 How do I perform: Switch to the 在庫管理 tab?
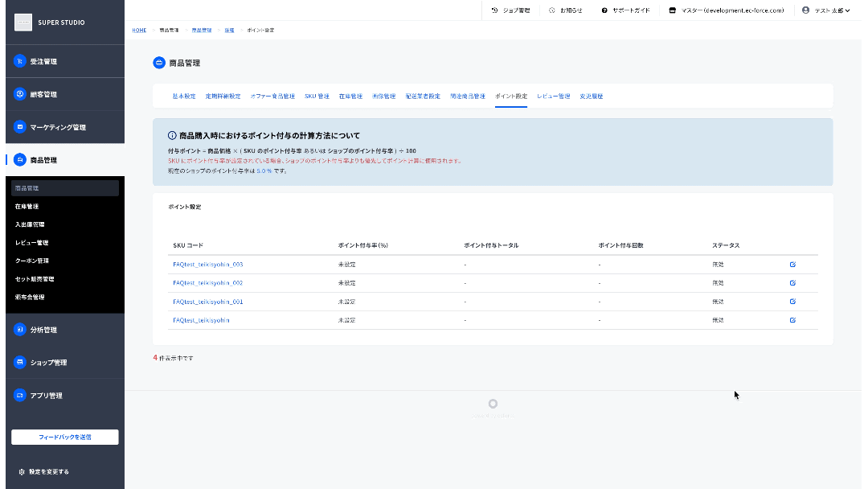click(350, 97)
